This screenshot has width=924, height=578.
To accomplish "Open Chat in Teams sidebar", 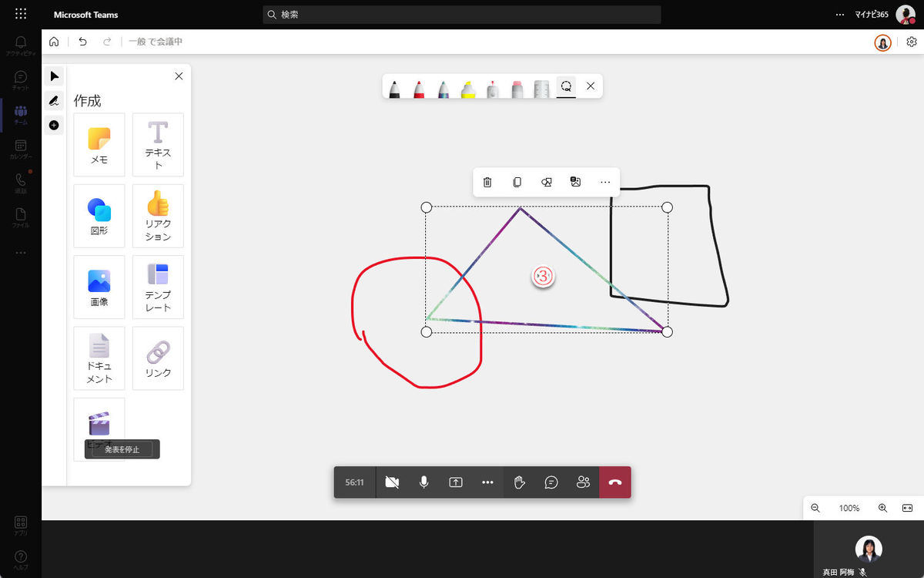I will [x=21, y=80].
